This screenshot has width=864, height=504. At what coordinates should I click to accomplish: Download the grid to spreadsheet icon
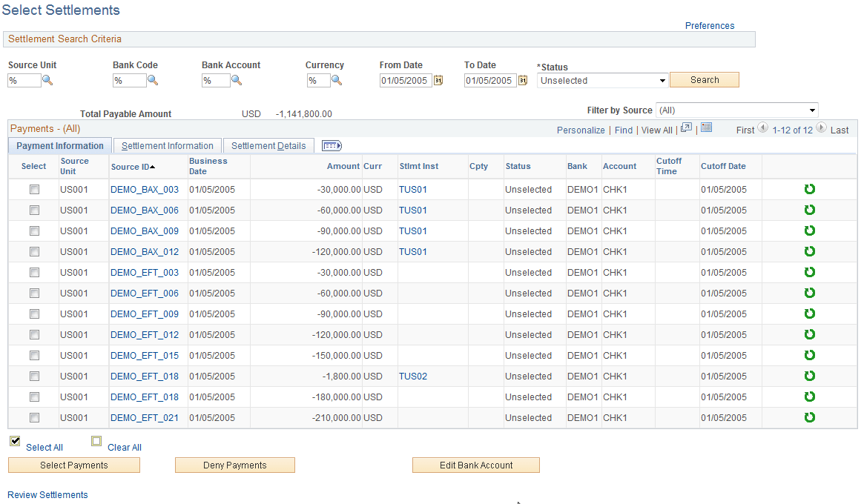click(x=705, y=129)
